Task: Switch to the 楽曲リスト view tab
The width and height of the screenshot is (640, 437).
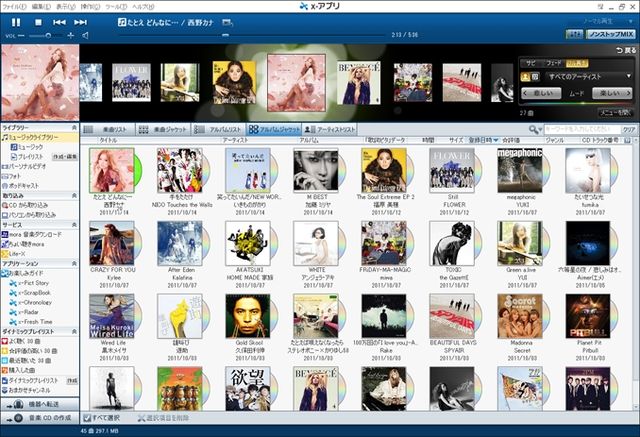Action: click(108, 130)
